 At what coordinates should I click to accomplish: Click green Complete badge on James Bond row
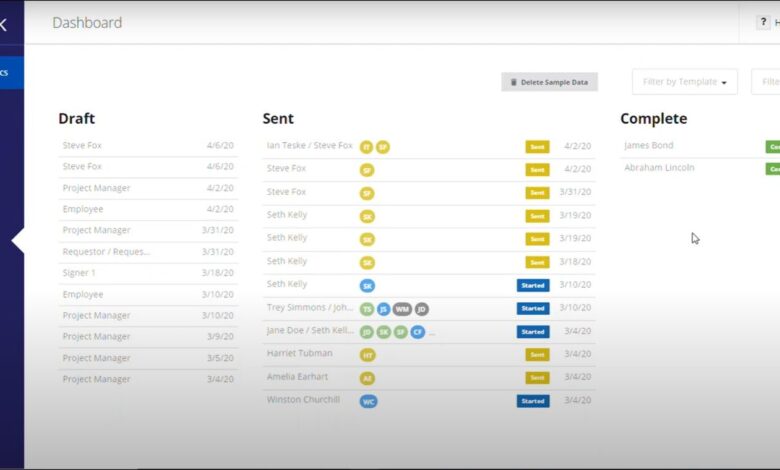point(773,147)
